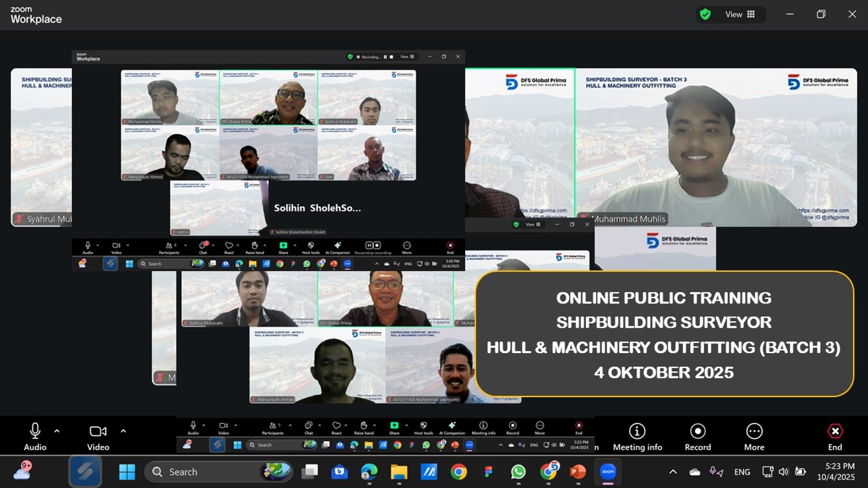Open the More menu in main Zoom toolbar

click(754, 437)
